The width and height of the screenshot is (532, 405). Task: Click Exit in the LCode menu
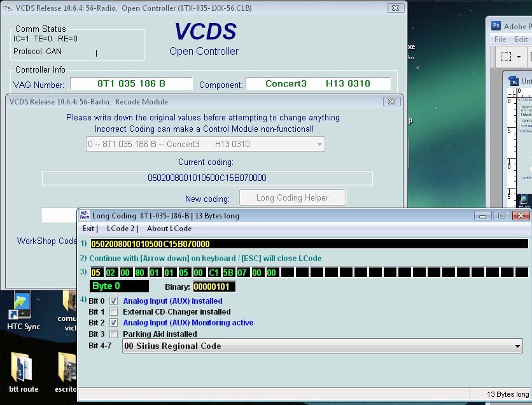(x=89, y=229)
